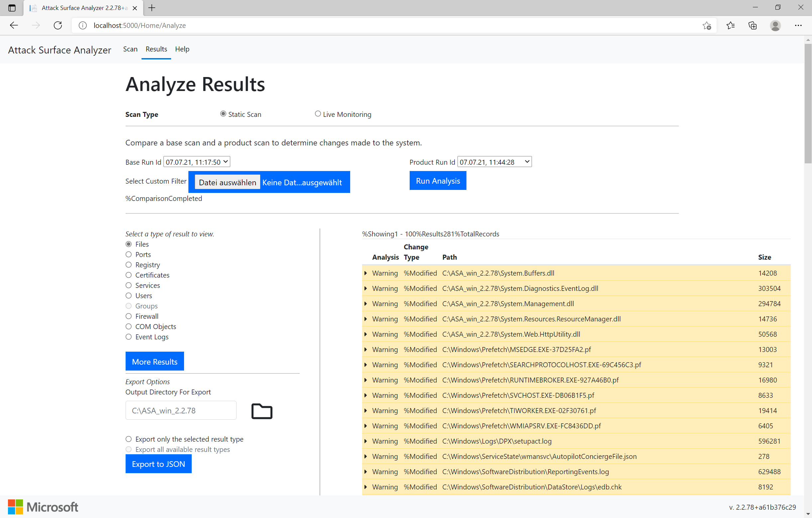The image size is (812, 518).
Task: Click the output directory text field
Action: click(x=181, y=410)
